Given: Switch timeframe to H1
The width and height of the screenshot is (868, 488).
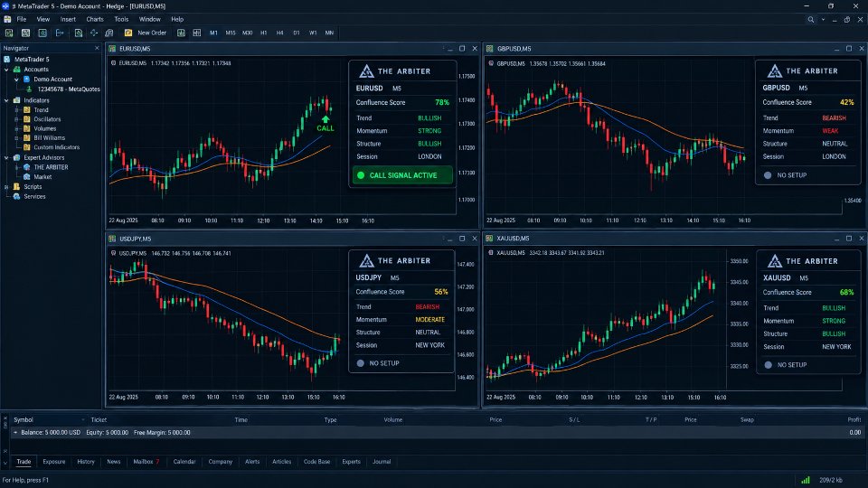Looking at the screenshot, I should pyautogui.click(x=263, y=33).
